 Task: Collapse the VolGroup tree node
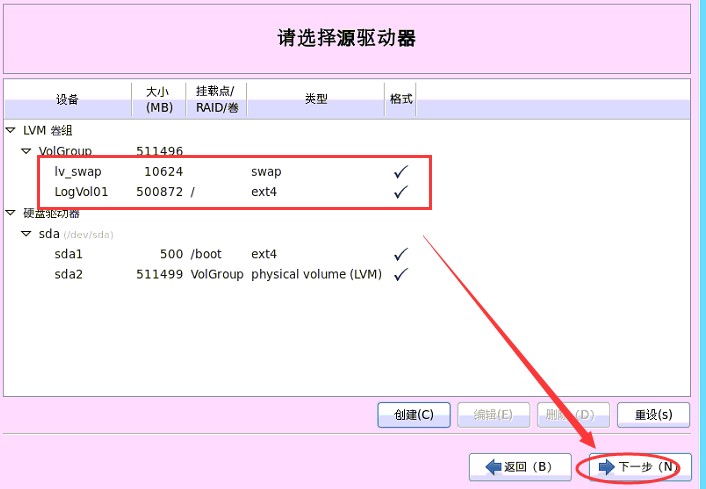coord(27,151)
